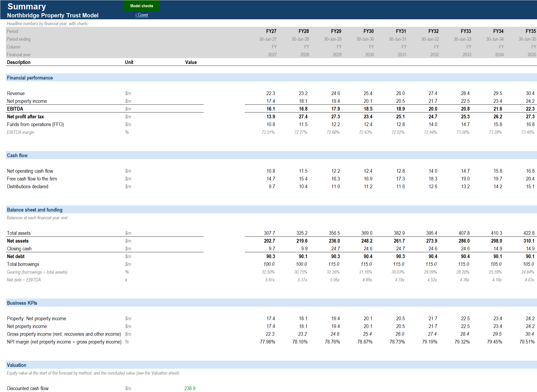The height and width of the screenshot is (392, 537).
Task: Select the Total assets row label
Action: 19,233
